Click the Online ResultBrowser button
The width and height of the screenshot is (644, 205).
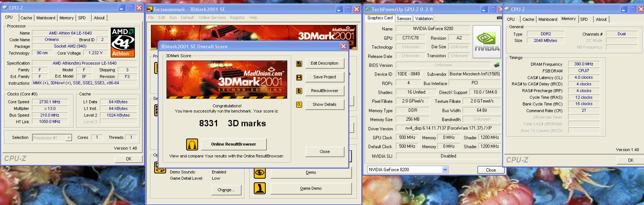point(233,144)
